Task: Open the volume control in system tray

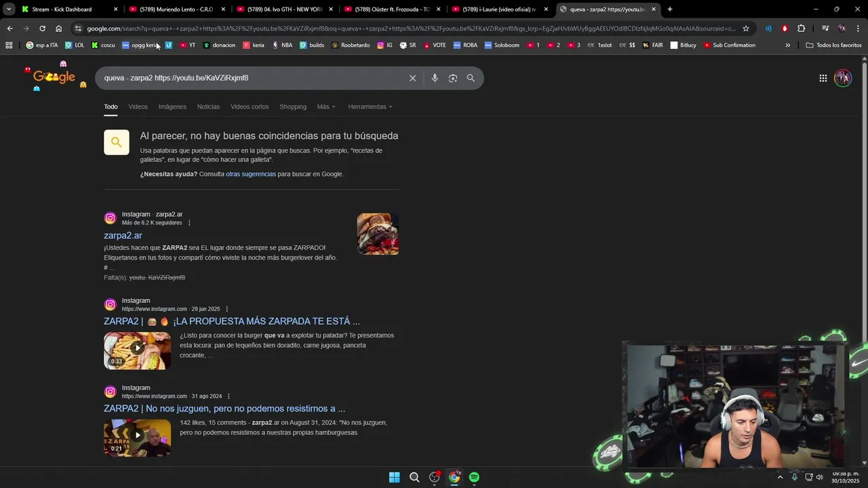Action: tap(819, 477)
